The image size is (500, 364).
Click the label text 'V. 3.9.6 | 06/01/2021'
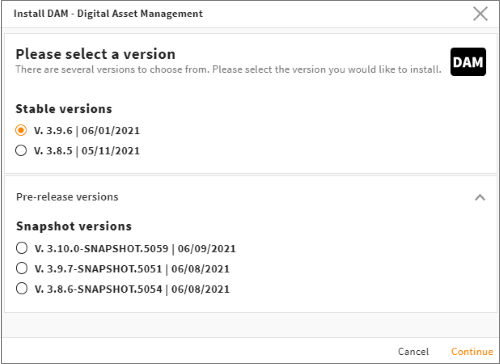87,131
